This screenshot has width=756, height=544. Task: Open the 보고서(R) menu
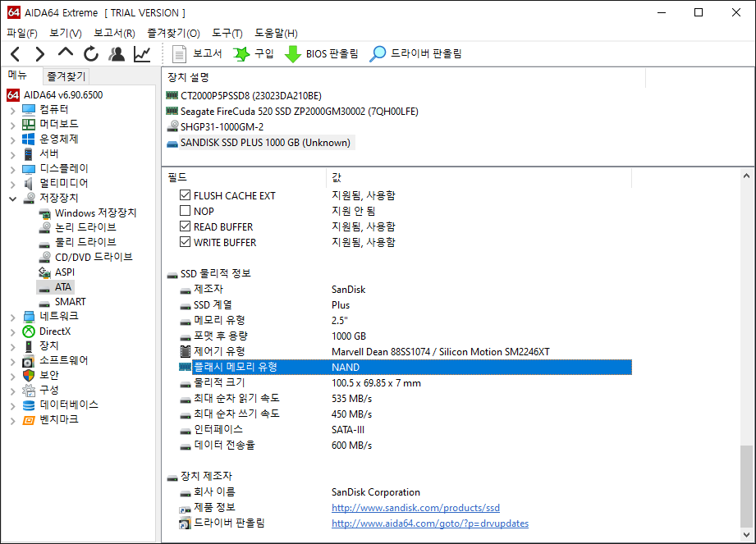(114, 34)
